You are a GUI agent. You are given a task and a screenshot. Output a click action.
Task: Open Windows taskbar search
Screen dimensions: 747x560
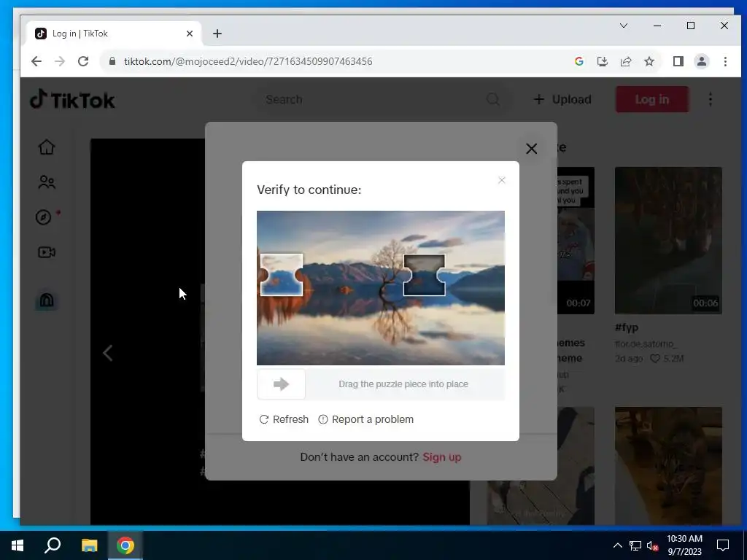pyautogui.click(x=53, y=545)
